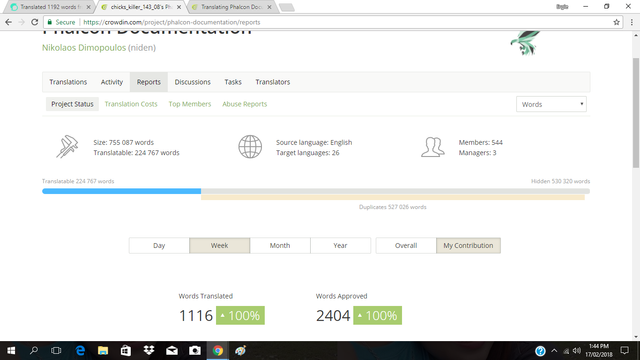Open the Tasks tab
The image size is (640, 360).
point(233,82)
